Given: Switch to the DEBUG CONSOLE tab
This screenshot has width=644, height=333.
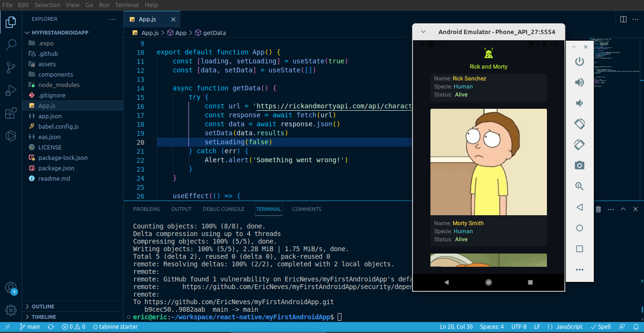Looking at the screenshot, I should [x=224, y=209].
